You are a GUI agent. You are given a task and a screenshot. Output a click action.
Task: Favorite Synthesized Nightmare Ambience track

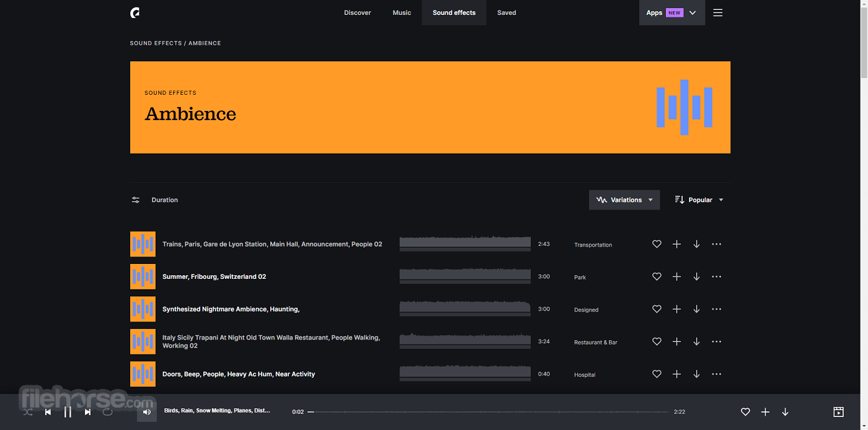tap(657, 309)
